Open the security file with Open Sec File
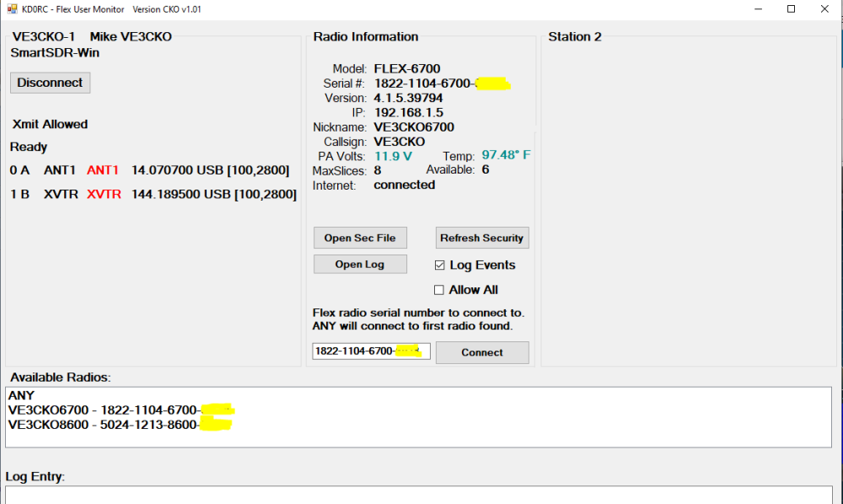The width and height of the screenshot is (843, 504). tap(360, 238)
